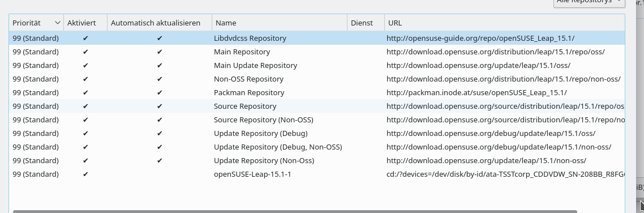Select the Main Update Repository name

point(255,65)
